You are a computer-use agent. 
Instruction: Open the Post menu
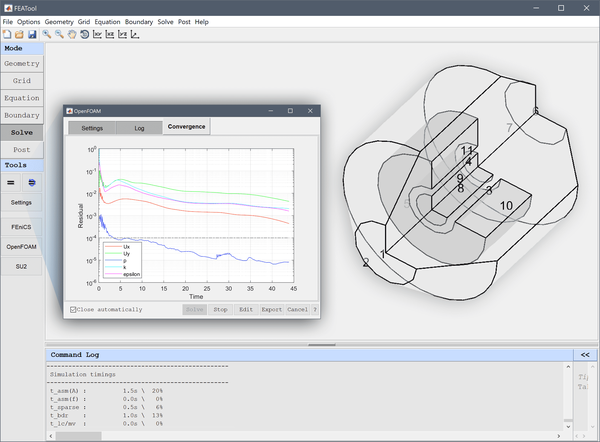(184, 22)
